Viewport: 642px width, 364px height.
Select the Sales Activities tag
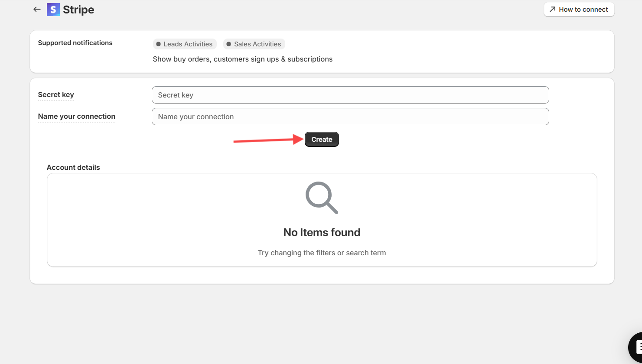[254, 44]
